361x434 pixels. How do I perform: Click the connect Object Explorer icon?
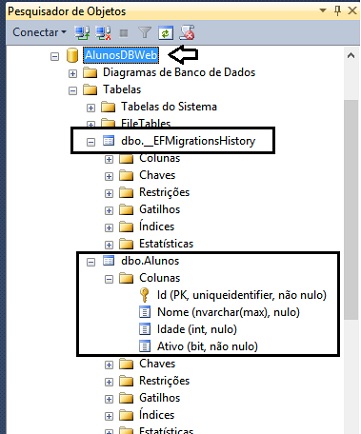pyautogui.click(x=81, y=33)
